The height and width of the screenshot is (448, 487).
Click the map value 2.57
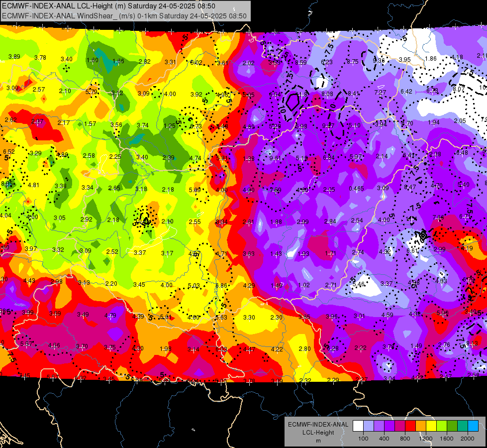[39, 89]
